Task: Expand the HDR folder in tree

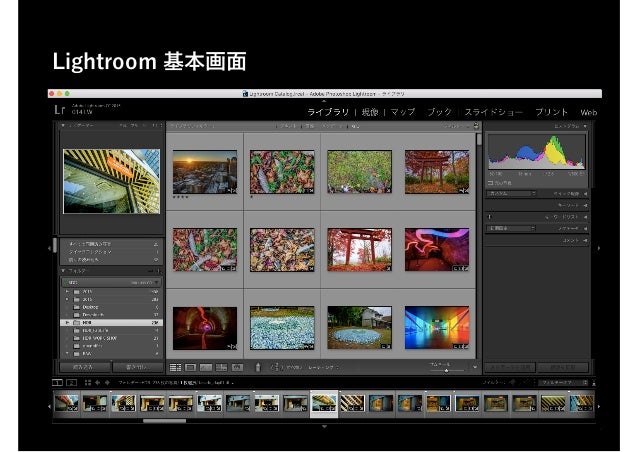Action: [x=67, y=324]
